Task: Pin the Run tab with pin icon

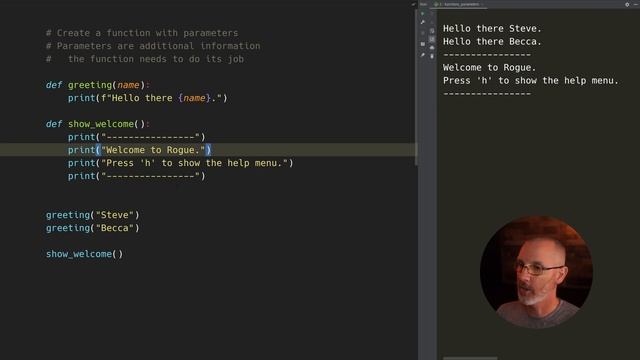Action: coord(423,55)
